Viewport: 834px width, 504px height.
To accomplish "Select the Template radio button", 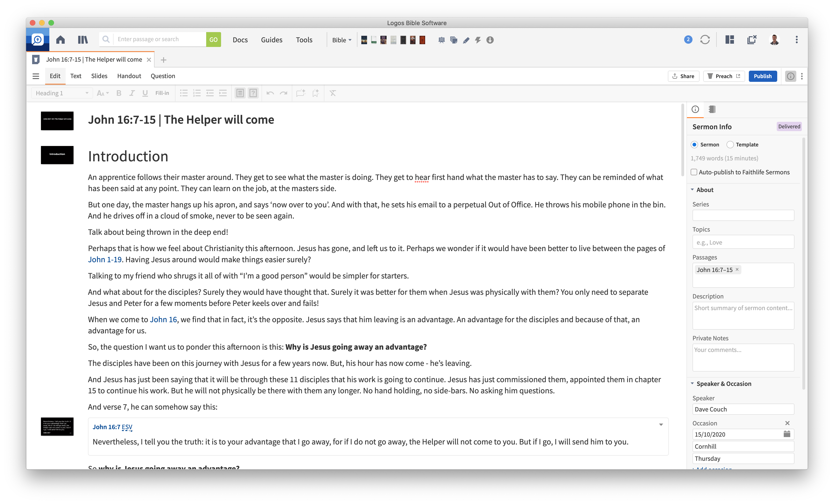I will click(730, 144).
